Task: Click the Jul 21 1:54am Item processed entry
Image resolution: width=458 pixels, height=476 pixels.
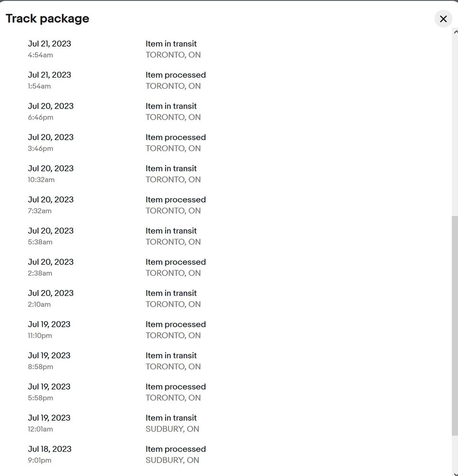Action: 176,75
